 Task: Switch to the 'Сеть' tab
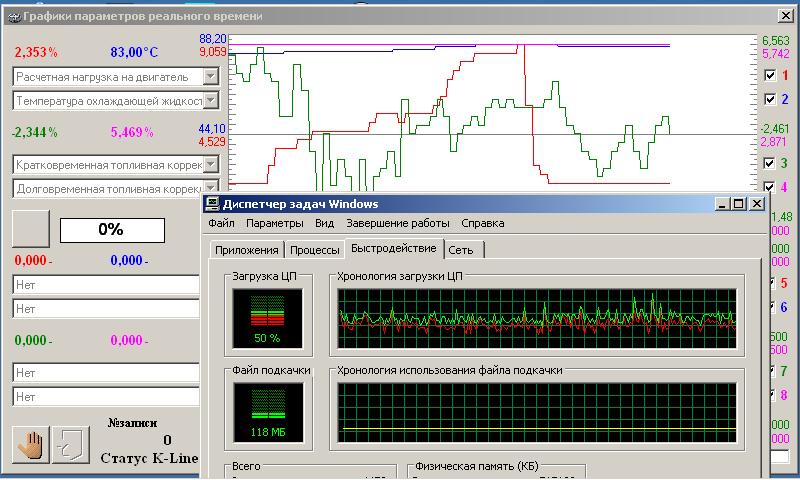coord(461,249)
